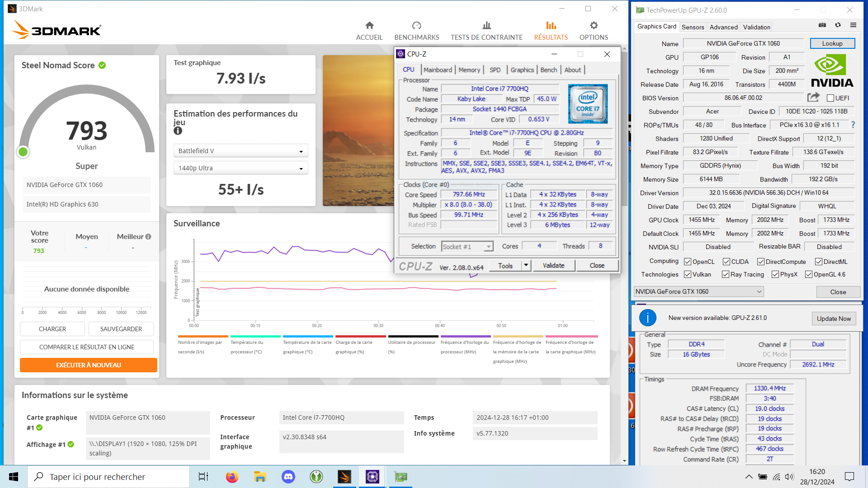Show hidden tray icons chevron
Screen dimensions: 868x488
[749, 477]
